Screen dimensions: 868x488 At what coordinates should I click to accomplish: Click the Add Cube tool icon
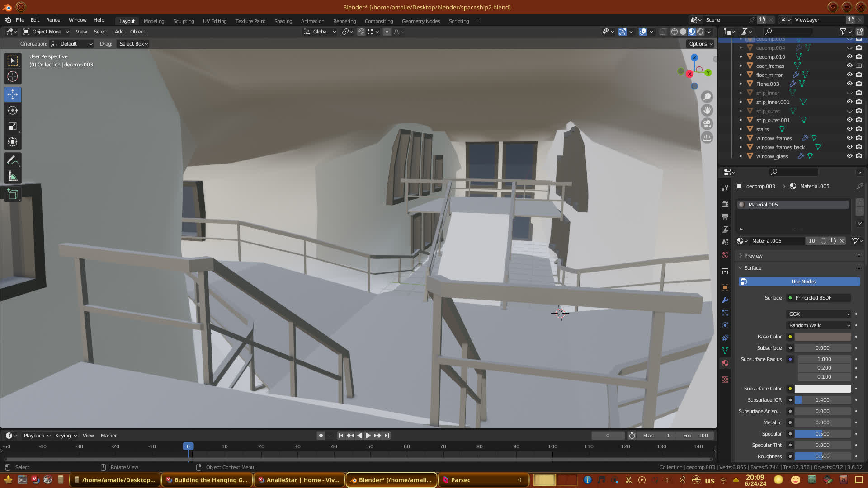(x=13, y=195)
